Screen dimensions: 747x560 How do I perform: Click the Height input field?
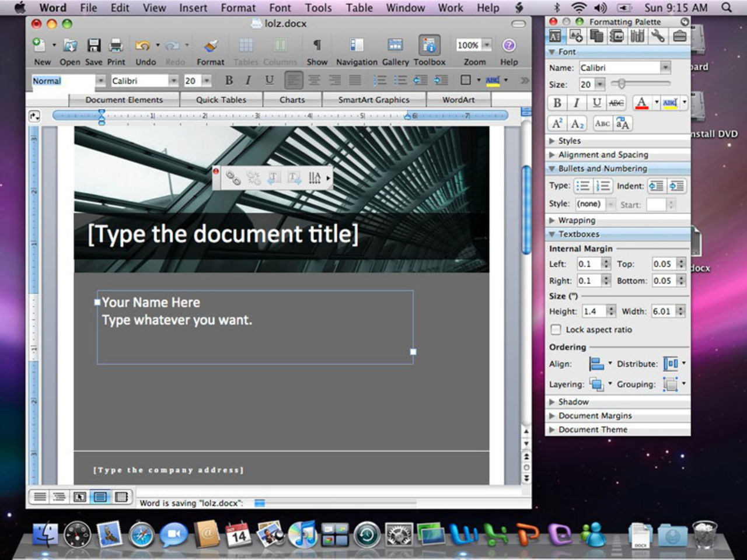(593, 311)
